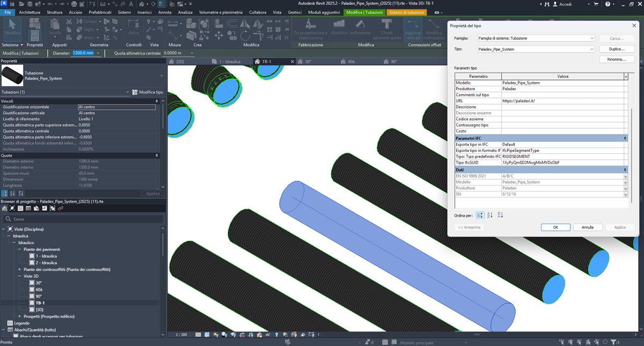Click the link icon in project browser toolbar
644x346 pixels.
pyautogui.click(x=61, y=208)
